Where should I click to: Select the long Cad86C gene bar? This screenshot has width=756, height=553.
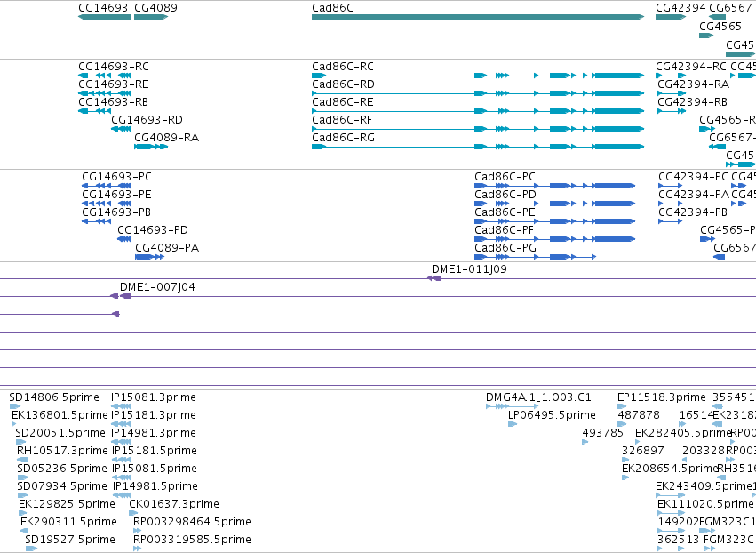point(478,17)
